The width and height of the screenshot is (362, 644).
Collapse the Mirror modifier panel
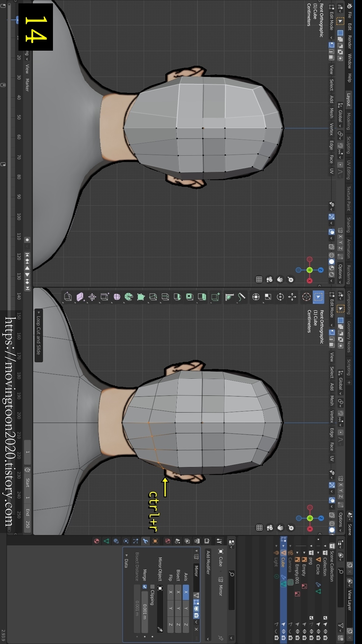(x=196, y=551)
